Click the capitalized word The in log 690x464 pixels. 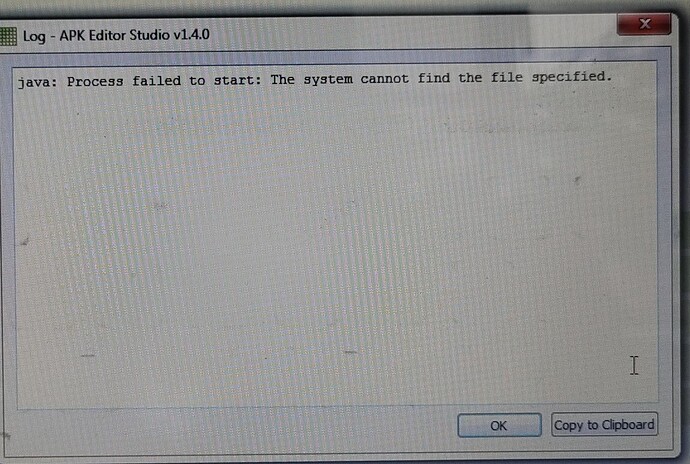click(283, 79)
